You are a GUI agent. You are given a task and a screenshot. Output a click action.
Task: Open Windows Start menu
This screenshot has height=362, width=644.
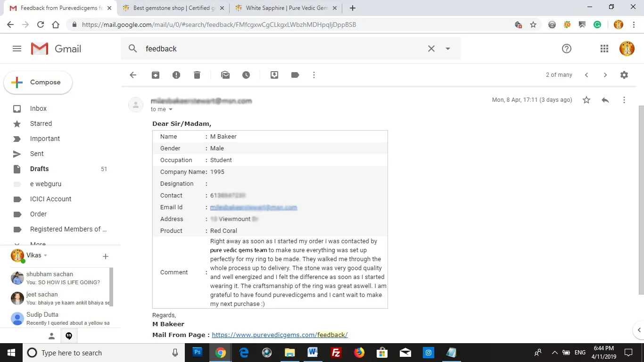tap(11, 353)
